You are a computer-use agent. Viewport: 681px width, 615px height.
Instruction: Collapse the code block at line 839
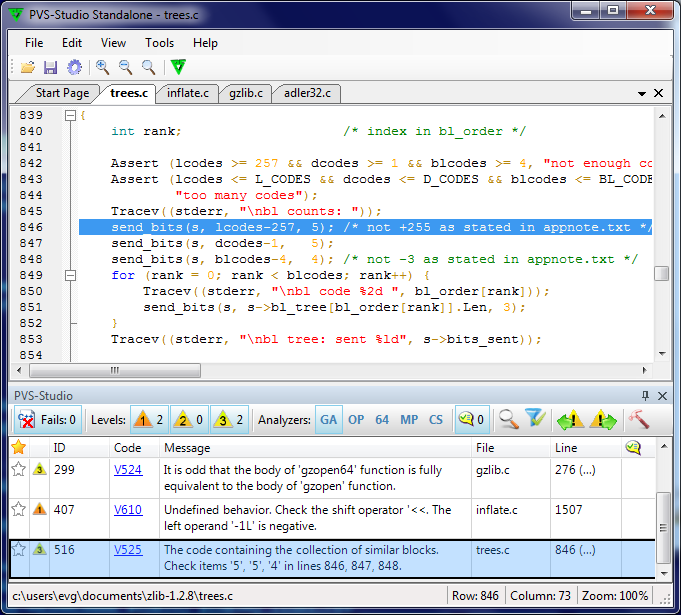pos(70,116)
